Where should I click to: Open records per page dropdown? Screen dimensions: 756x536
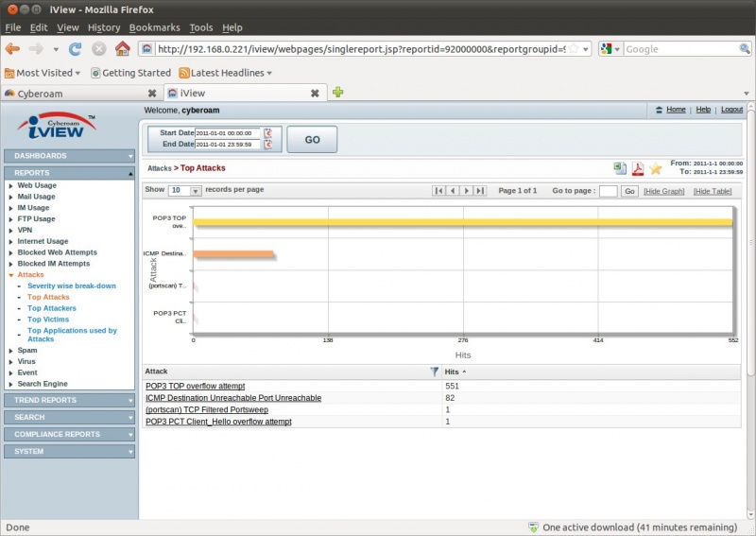pos(196,191)
